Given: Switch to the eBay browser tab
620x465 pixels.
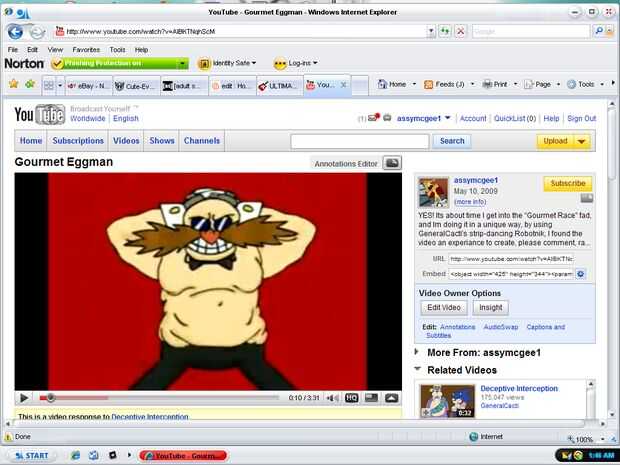Looking at the screenshot, I should pyautogui.click(x=89, y=86).
